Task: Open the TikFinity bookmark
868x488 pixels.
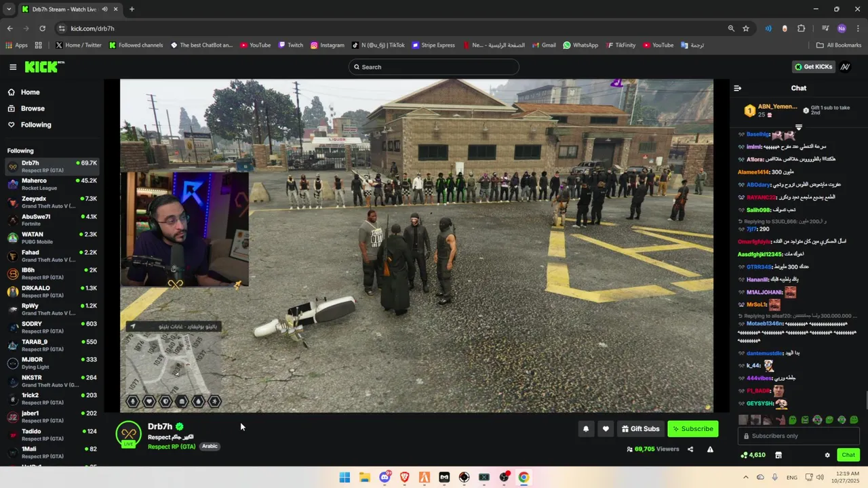Action: [x=620, y=45]
